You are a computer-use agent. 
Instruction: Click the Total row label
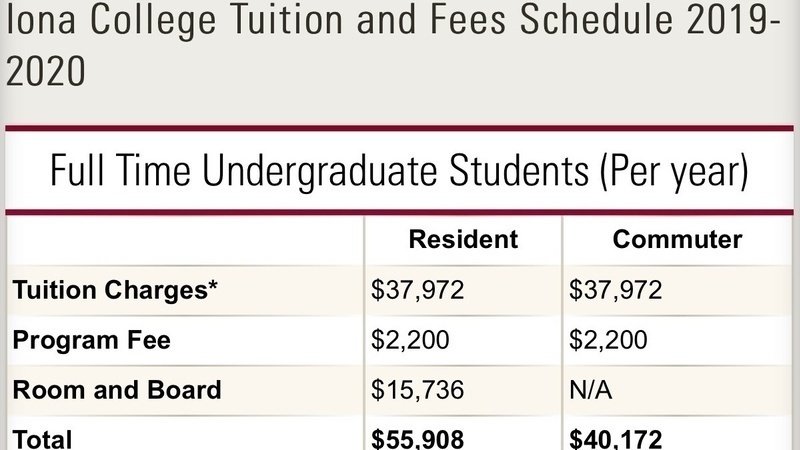click(44, 437)
